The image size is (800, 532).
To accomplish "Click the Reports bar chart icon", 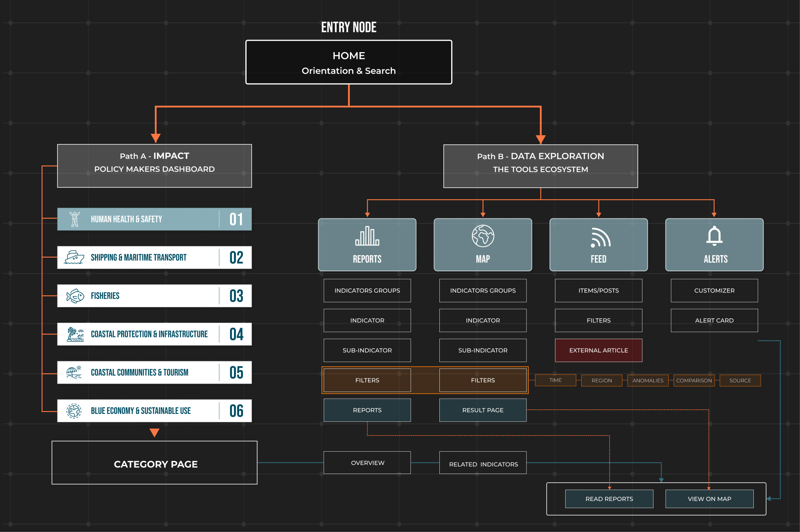I will click(367, 236).
